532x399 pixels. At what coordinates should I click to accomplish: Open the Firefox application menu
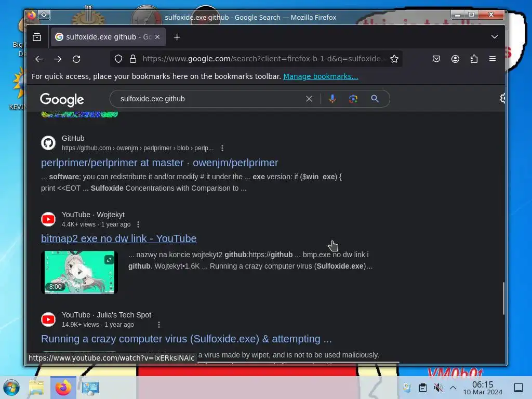(x=493, y=59)
